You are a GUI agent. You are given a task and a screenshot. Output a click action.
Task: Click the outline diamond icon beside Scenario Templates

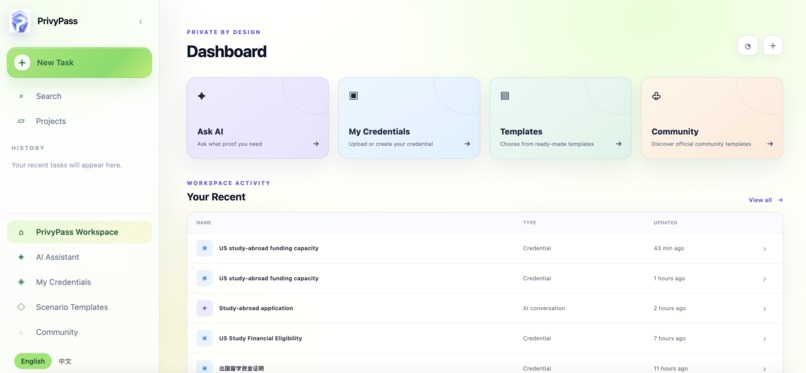click(21, 307)
